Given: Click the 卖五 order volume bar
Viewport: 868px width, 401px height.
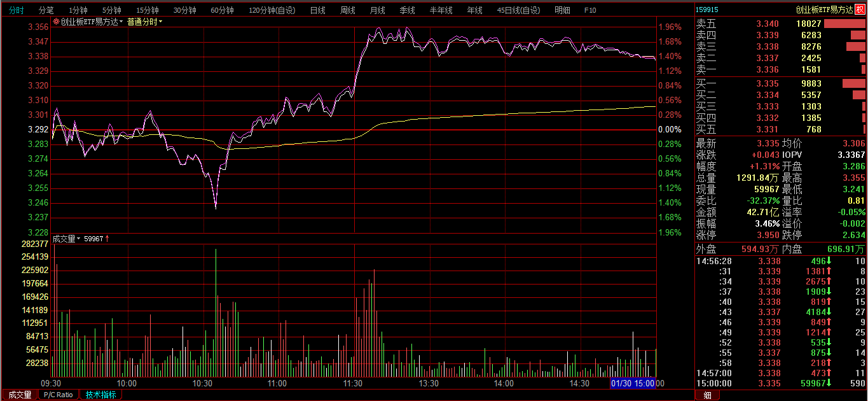Looking at the screenshot, I should (844, 24).
